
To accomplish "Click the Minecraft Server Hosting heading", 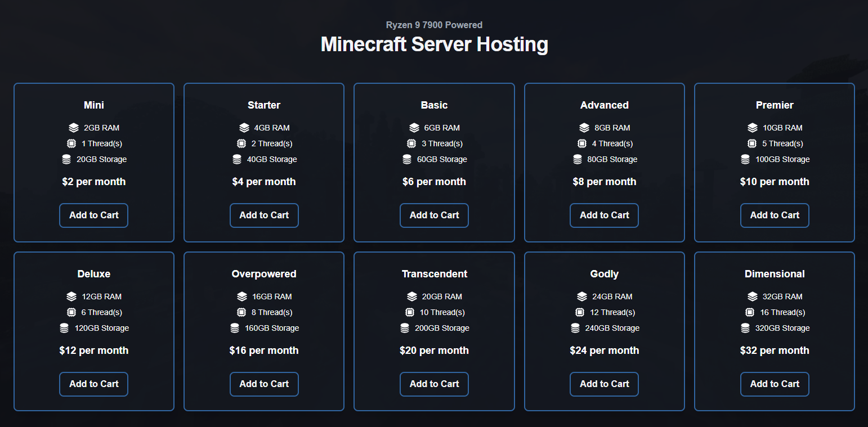I will pyautogui.click(x=434, y=44).
